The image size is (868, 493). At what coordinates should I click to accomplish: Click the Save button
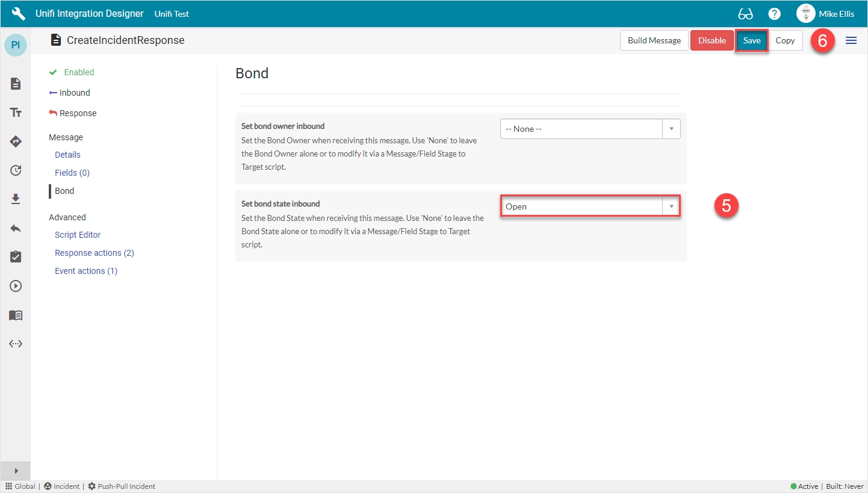(751, 40)
